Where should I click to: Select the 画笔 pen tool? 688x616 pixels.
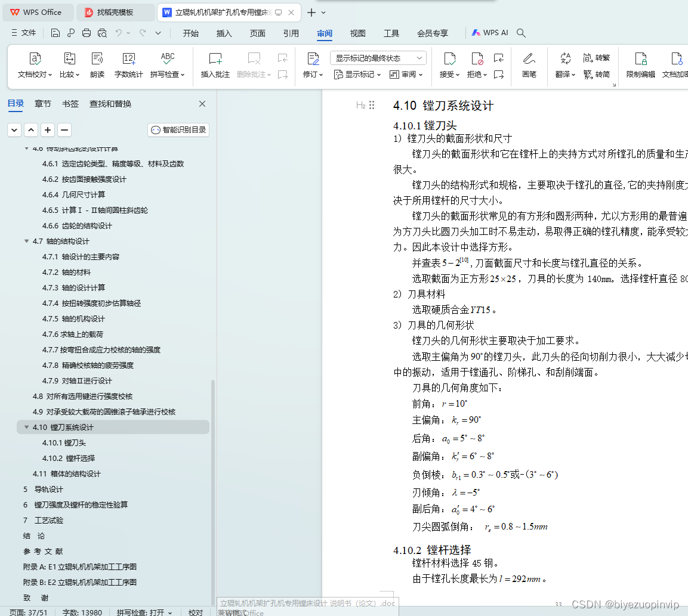point(529,65)
